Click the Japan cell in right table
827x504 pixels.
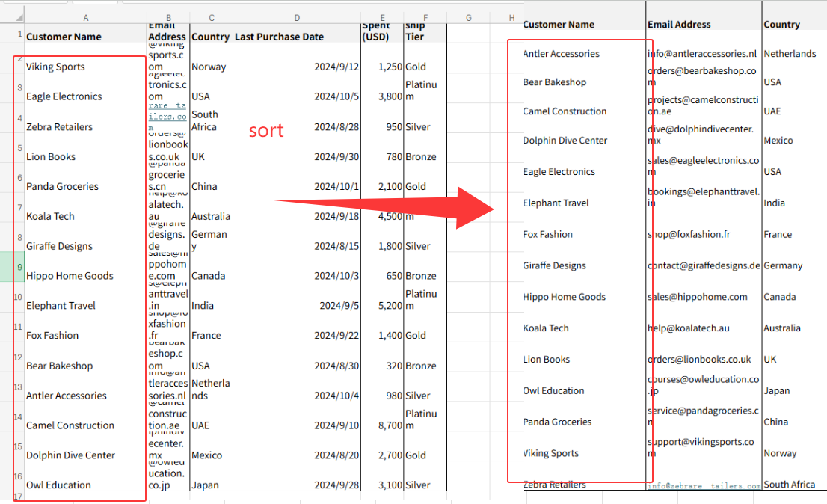[778, 391]
